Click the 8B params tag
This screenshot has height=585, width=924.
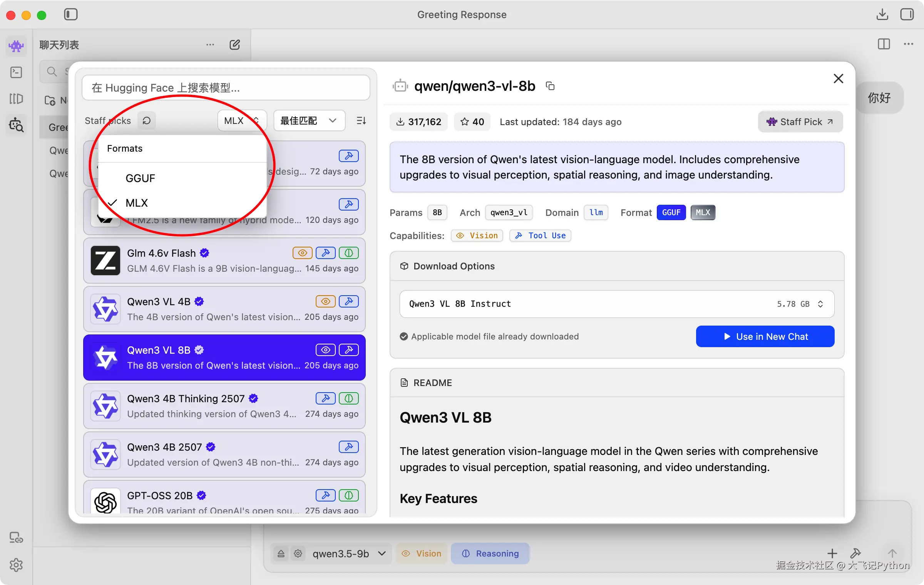[437, 212]
